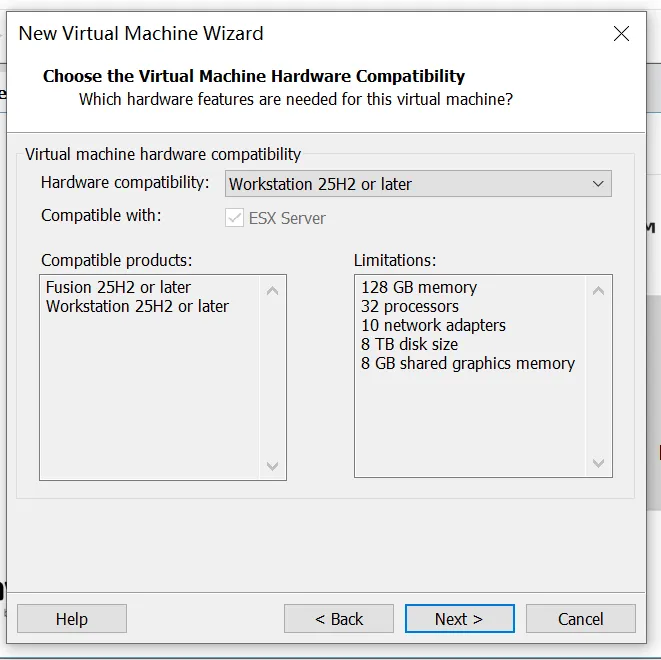Click the down arrow of Compatible products scrollbar
Screen dimensions: 661x660
point(272,466)
